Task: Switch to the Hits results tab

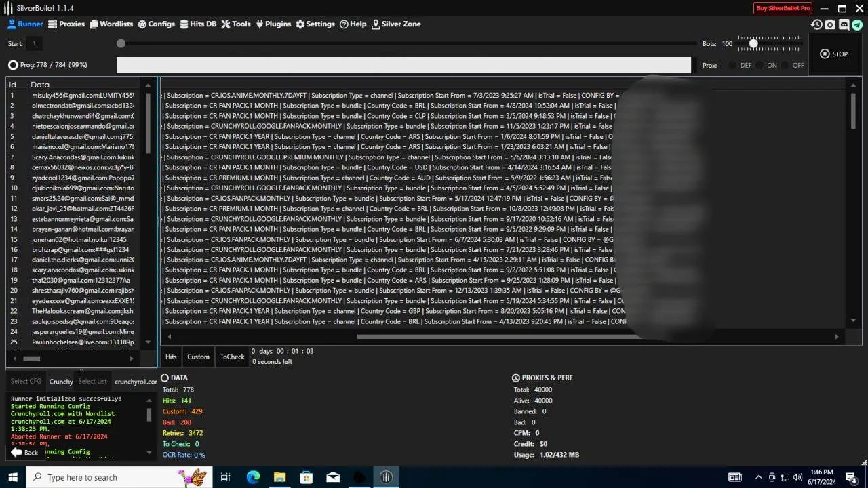Action: click(171, 357)
